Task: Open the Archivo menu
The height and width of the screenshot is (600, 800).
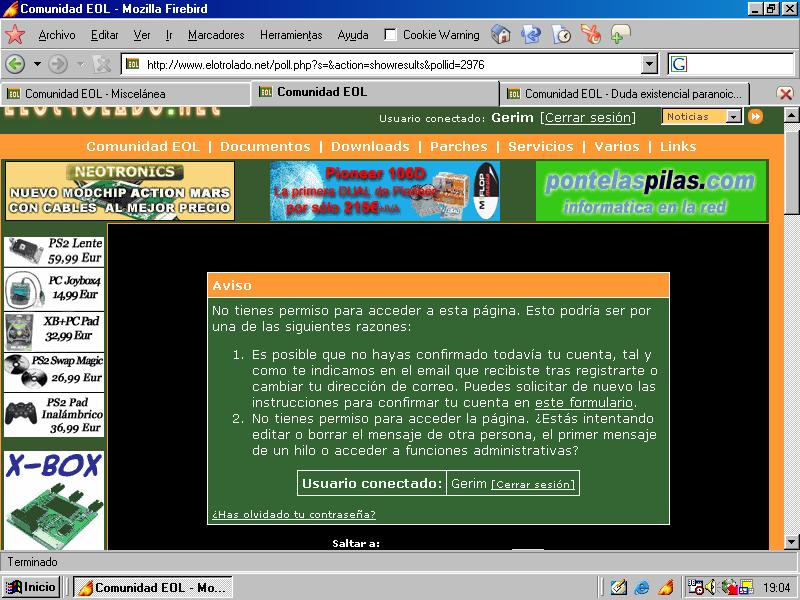Action: 57,35
